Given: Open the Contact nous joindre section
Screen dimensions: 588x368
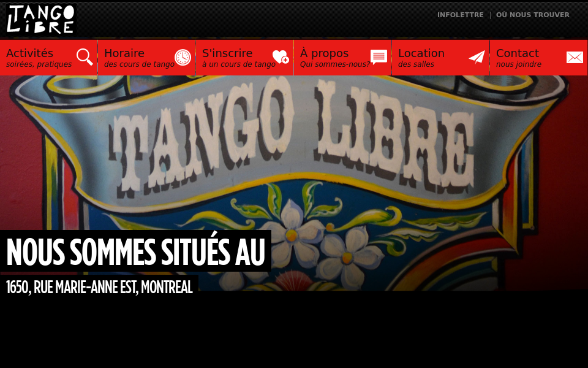Looking at the screenshot, I should click(x=518, y=53).
